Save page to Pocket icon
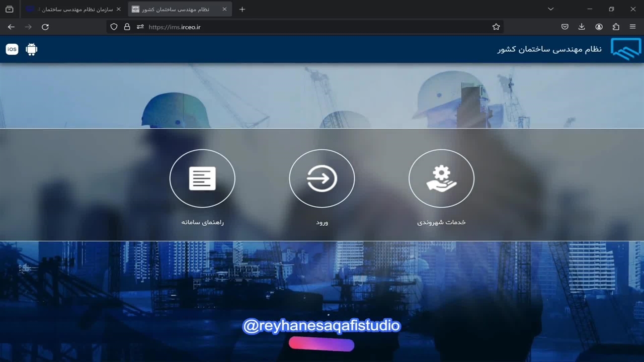 [x=565, y=27]
